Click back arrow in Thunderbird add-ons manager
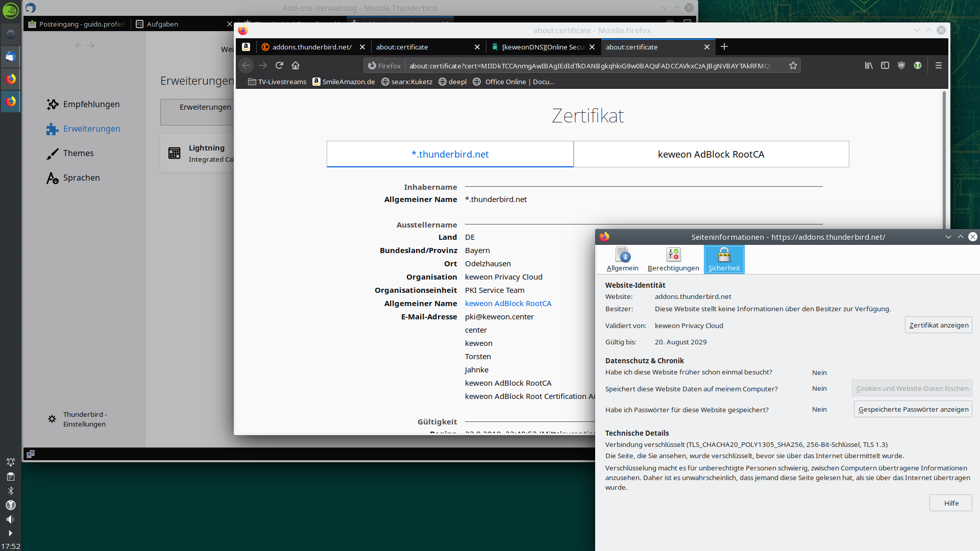 coord(79,45)
